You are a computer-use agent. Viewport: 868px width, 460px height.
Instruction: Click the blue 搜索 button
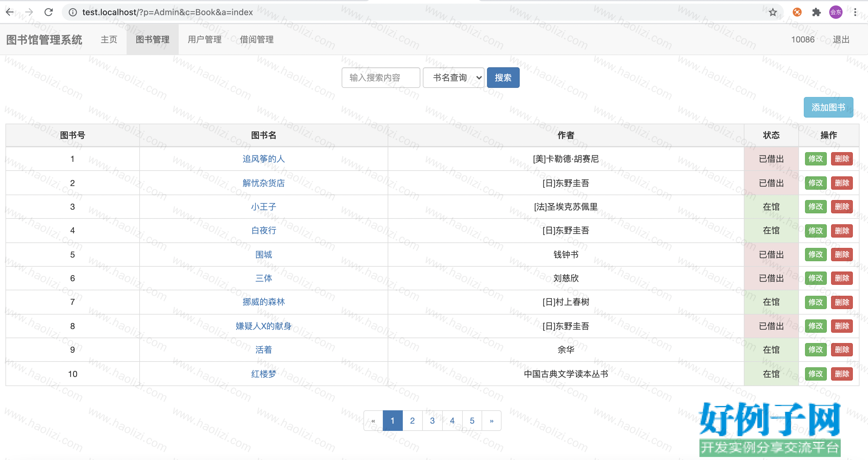(x=503, y=78)
